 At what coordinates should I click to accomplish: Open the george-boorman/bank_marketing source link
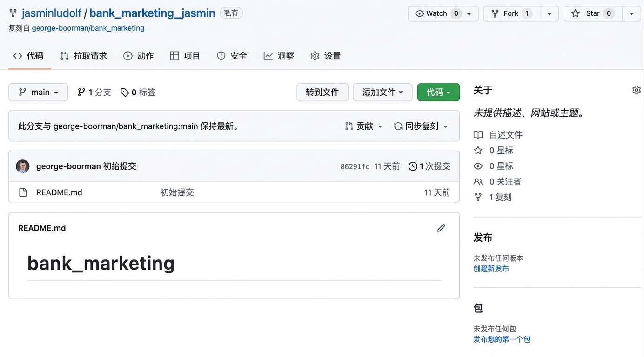click(88, 28)
